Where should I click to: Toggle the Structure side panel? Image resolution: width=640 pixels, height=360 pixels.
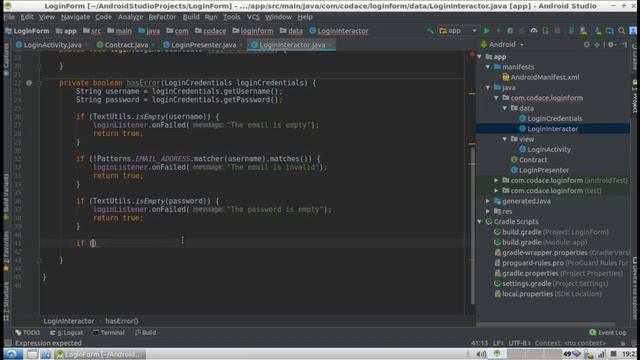pos(6,301)
